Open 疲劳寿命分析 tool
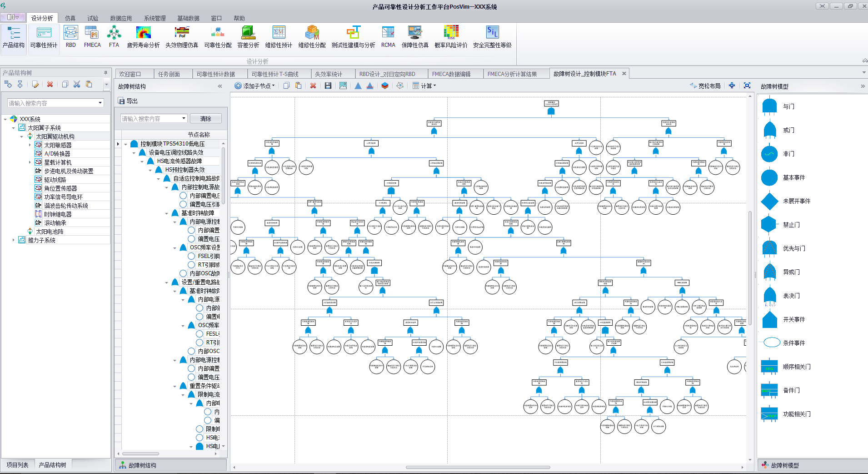Image resolution: width=868 pixels, height=474 pixels. [143, 37]
